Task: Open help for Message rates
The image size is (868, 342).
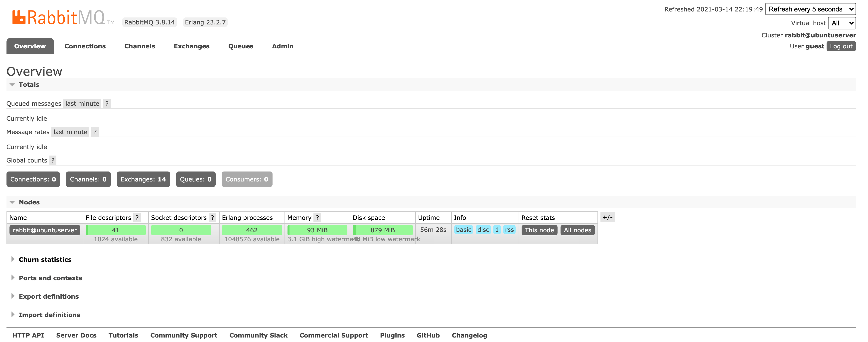Action: click(95, 132)
